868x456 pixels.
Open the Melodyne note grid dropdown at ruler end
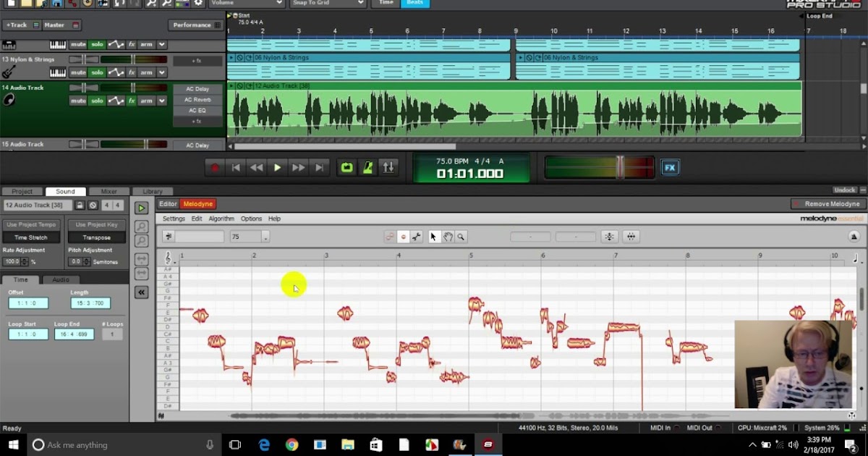856,258
